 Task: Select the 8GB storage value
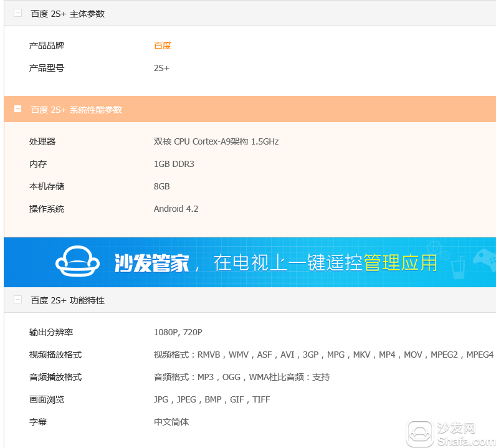point(161,186)
